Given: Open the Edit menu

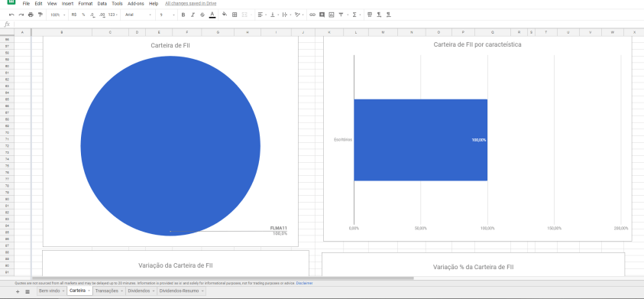Looking at the screenshot, I should click(x=39, y=3).
